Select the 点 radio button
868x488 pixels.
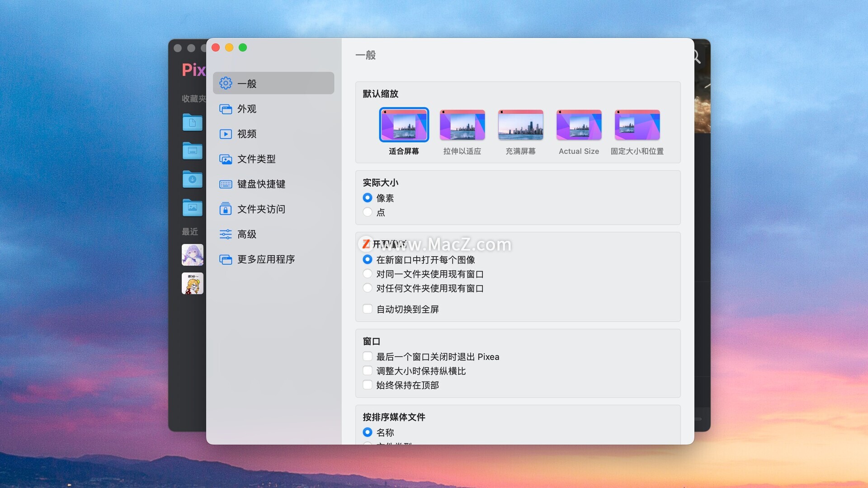pos(368,212)
